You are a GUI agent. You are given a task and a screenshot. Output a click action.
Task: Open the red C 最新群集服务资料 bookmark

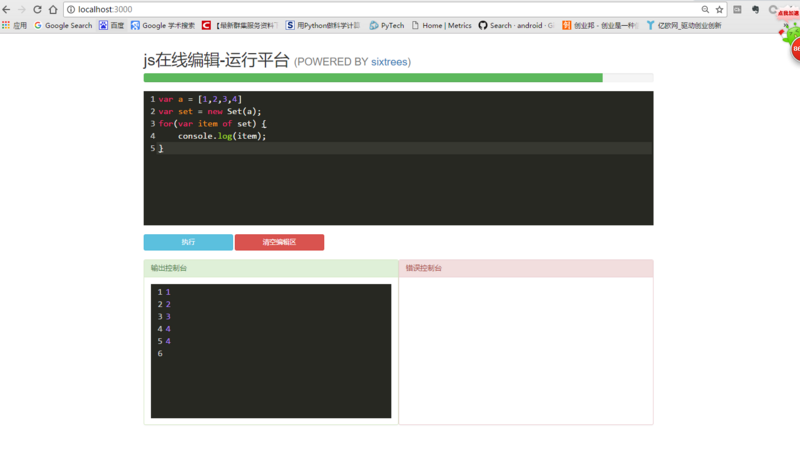click(240, 25)
